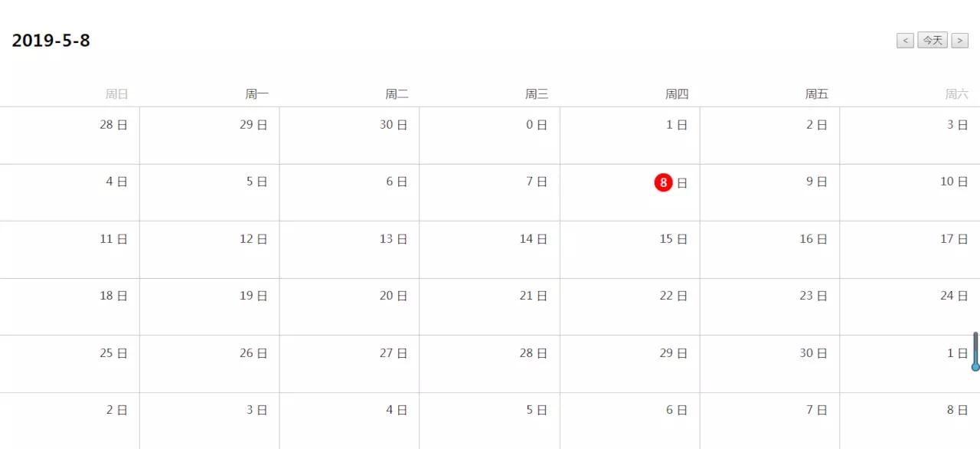Select the 15 日 cell

click(x=629, y=250)
